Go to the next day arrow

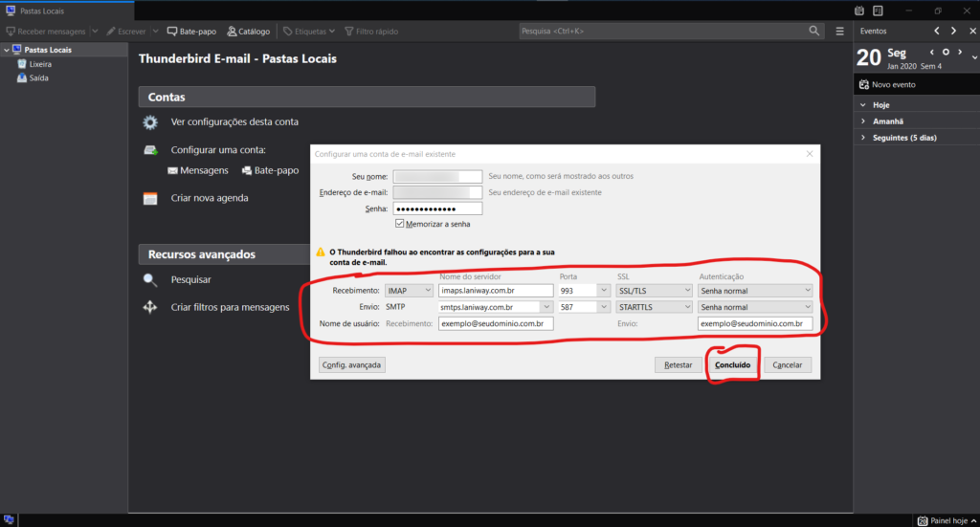point(960,53)
